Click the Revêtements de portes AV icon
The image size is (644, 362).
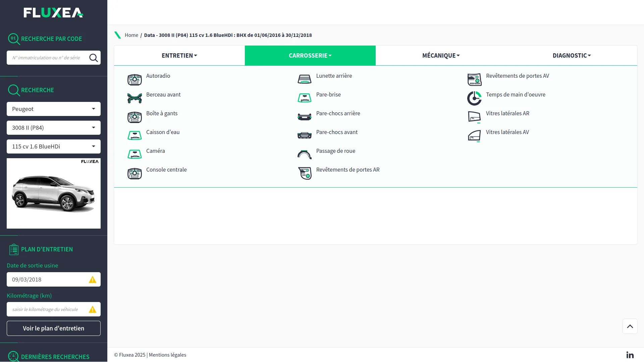(x=474, y=80)
